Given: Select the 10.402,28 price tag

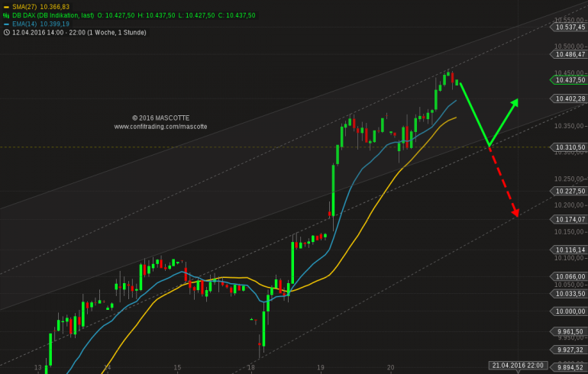Looking at the screenshot, I should coord(569,98).
